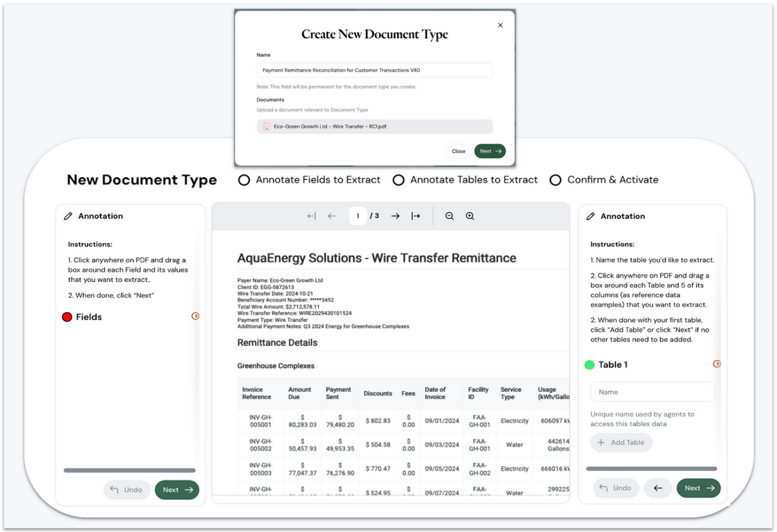Select the Annotate Tables to Extract step circle
Image resolution: width=777 pixels, height=532 pixels.
coord(399,179)
